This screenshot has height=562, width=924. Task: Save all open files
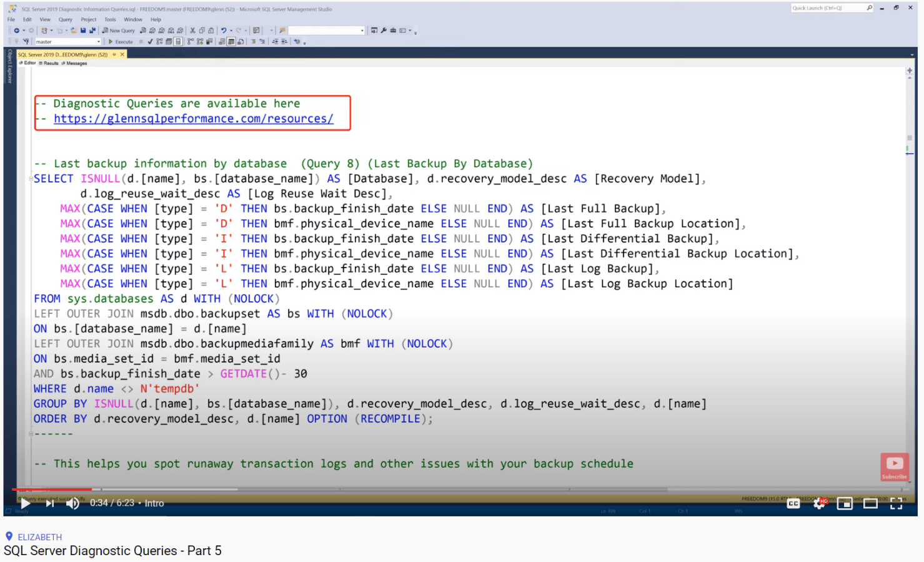coord(92,30)
